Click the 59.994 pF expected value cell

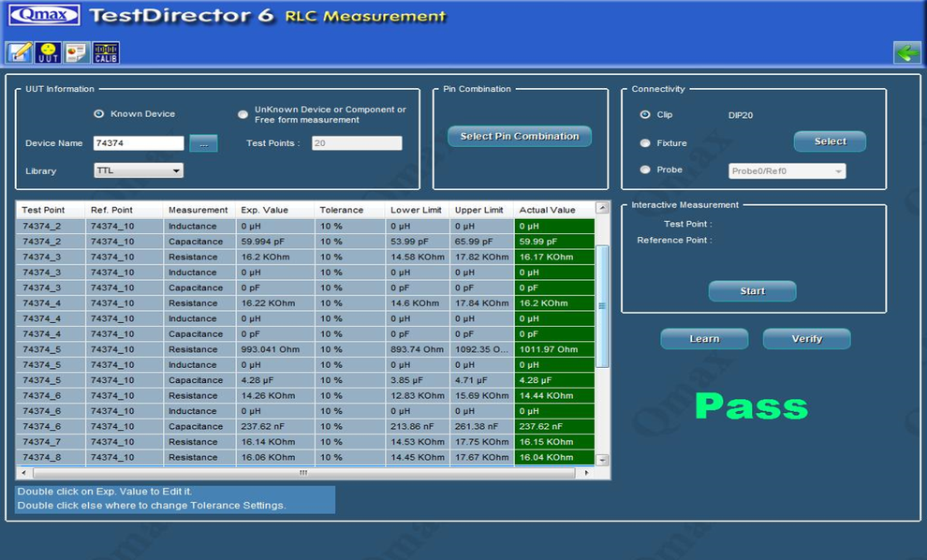coord(275,242)
